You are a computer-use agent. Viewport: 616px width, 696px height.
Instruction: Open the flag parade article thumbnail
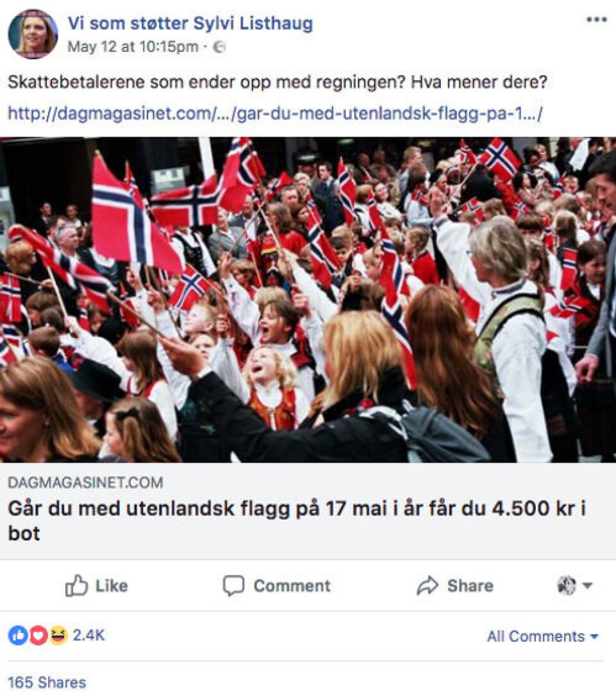[308, 300]
